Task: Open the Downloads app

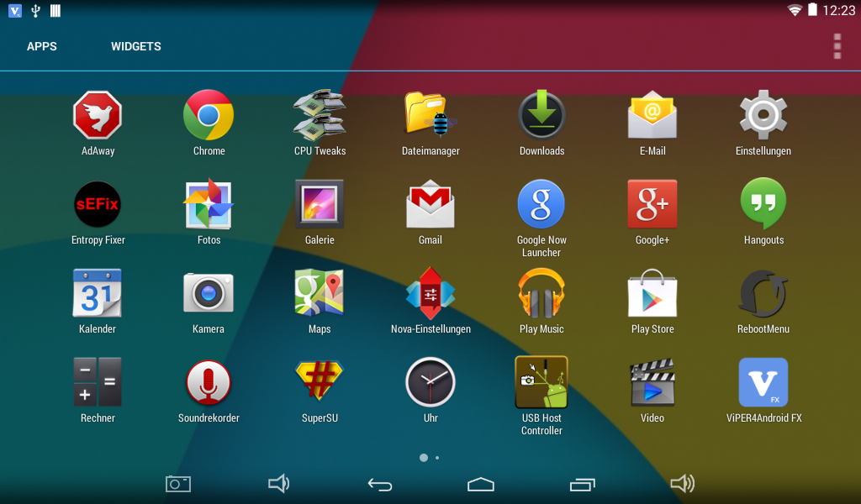Action: pyautogui.click(x=541, y=115)
